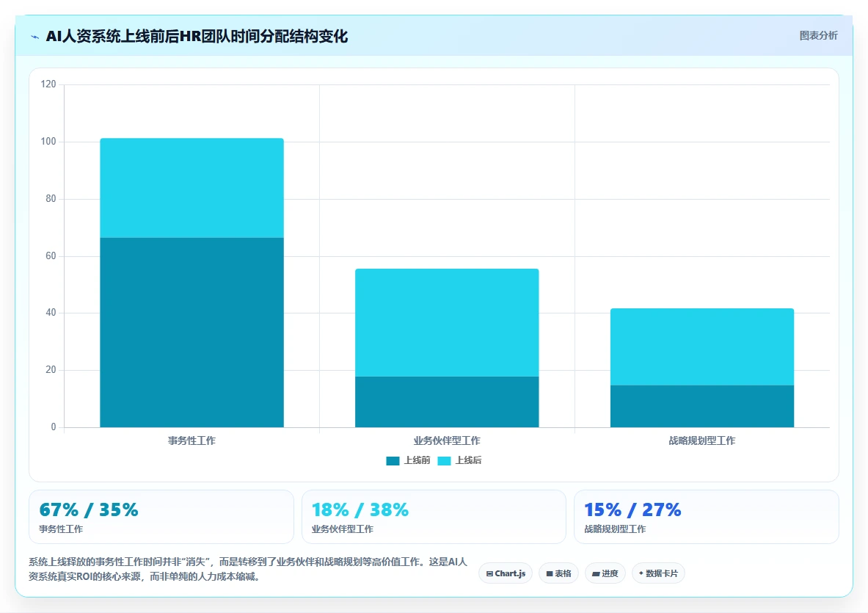This screenshot has height=613, width=868.
Task: Click the 战略规划型工作 x-axis label
Action: pos(702,440)
